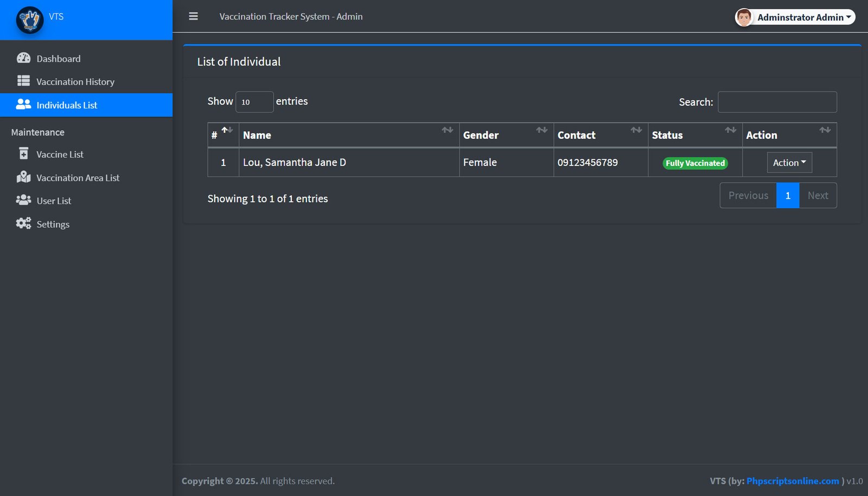Click the copyright 2025 footer text

coord(258,481)
